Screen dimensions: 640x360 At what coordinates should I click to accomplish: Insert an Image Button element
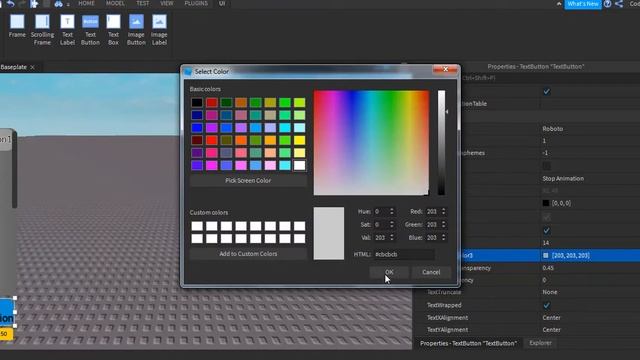136,30
